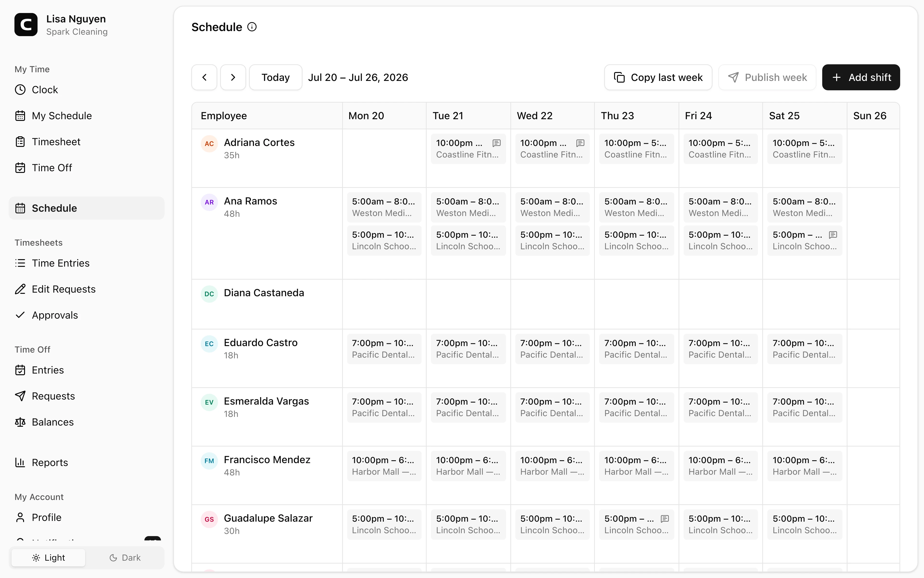Open Guadalupe Salazar Saturday Lincoln shift
Image resolution: width=924 pixels, height=578 pixels.
(804, 525)
